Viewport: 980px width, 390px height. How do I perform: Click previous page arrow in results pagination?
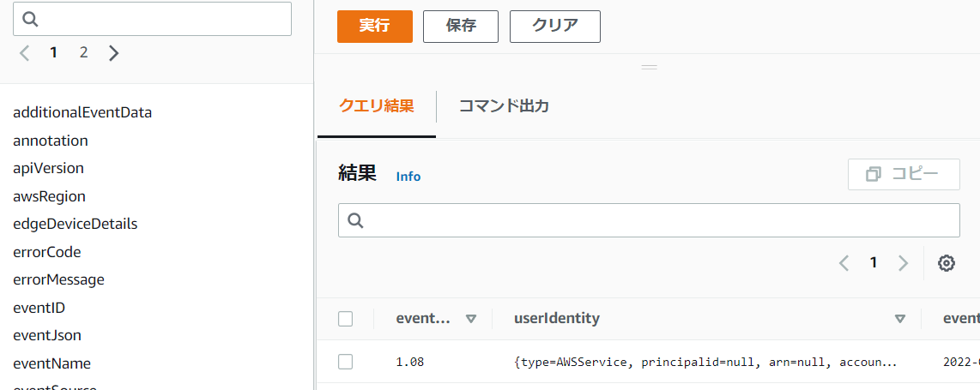[844, 263]
